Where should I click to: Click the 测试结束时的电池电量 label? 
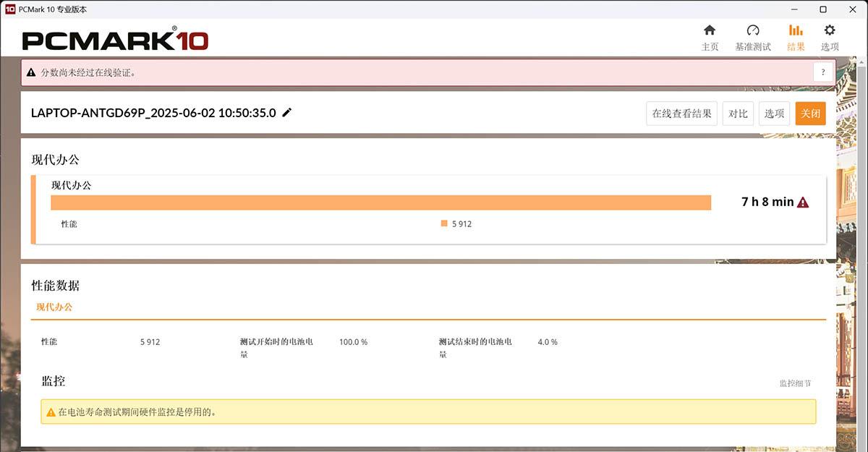coord(475,348)
